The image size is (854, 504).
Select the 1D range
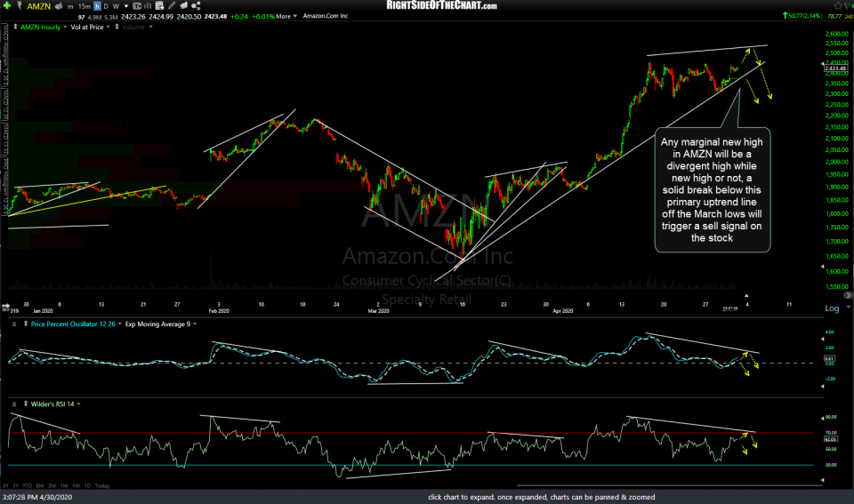(87, 485)
